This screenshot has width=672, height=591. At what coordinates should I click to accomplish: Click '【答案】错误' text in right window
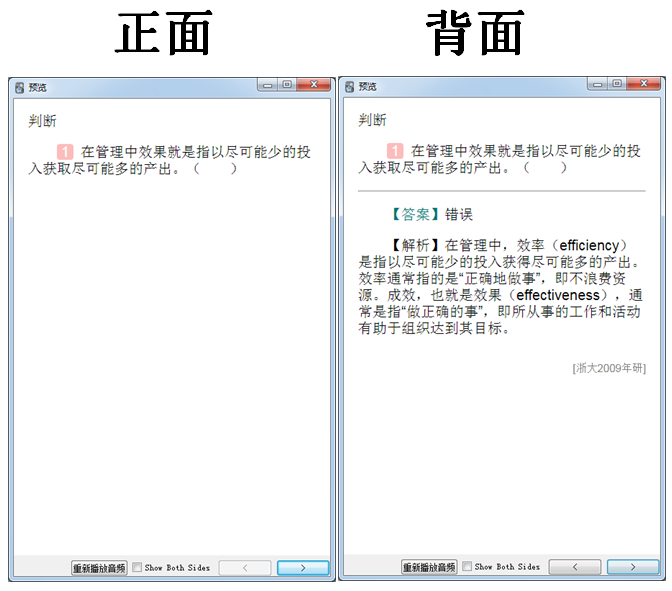(x=432, y=214)
